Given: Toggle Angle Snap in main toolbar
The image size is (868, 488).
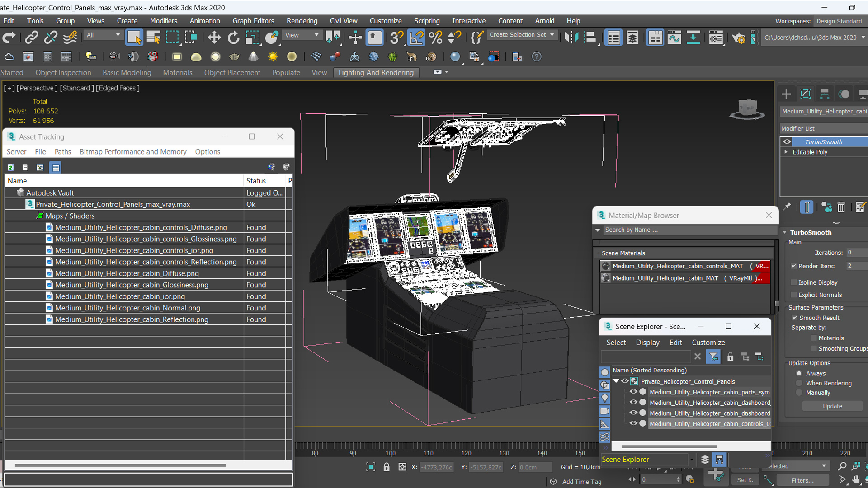Looking at the screenshot, I should point(416,38).
